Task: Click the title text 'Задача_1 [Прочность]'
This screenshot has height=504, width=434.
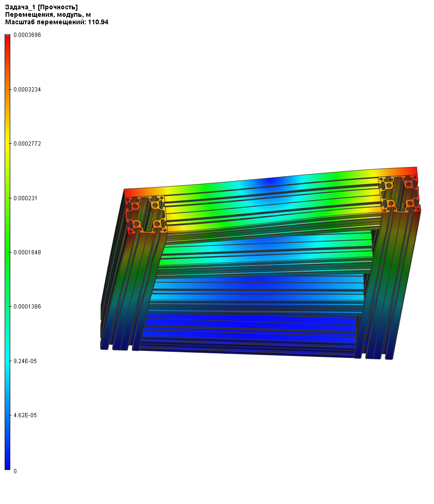Action: 41,7
